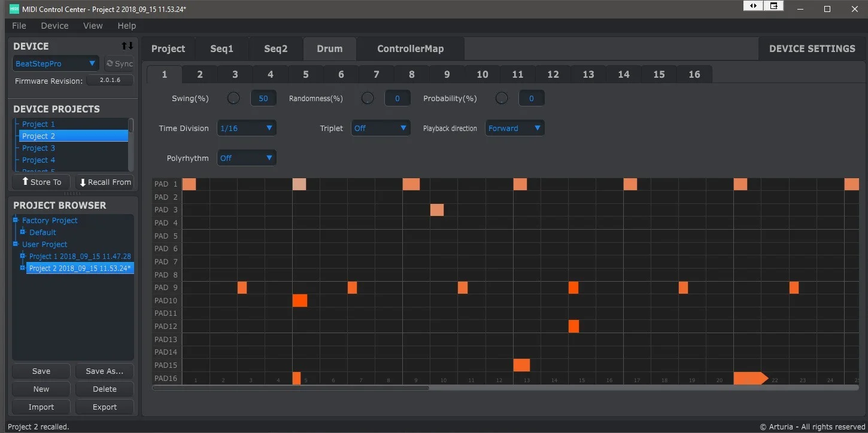Open the Device menu

[54, 26]
